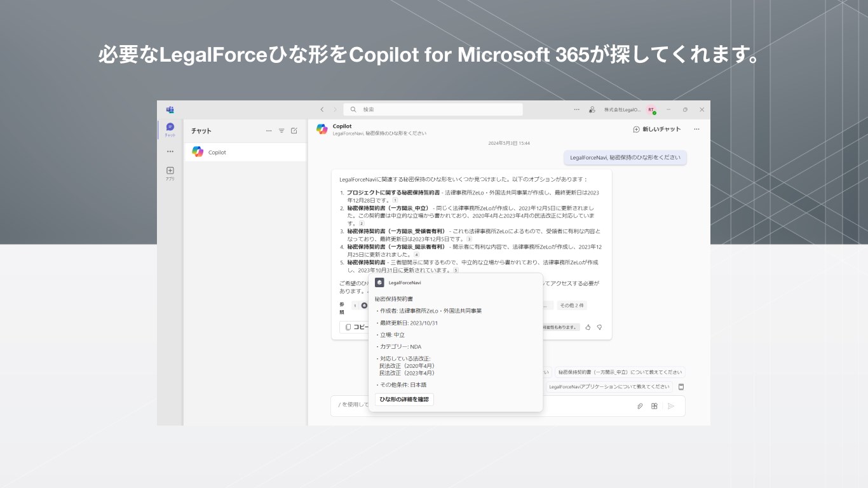The height and width of the screenshot is (488, 868).
Task: Click the chat list filter icon
Action: click(x=281, y=131)
